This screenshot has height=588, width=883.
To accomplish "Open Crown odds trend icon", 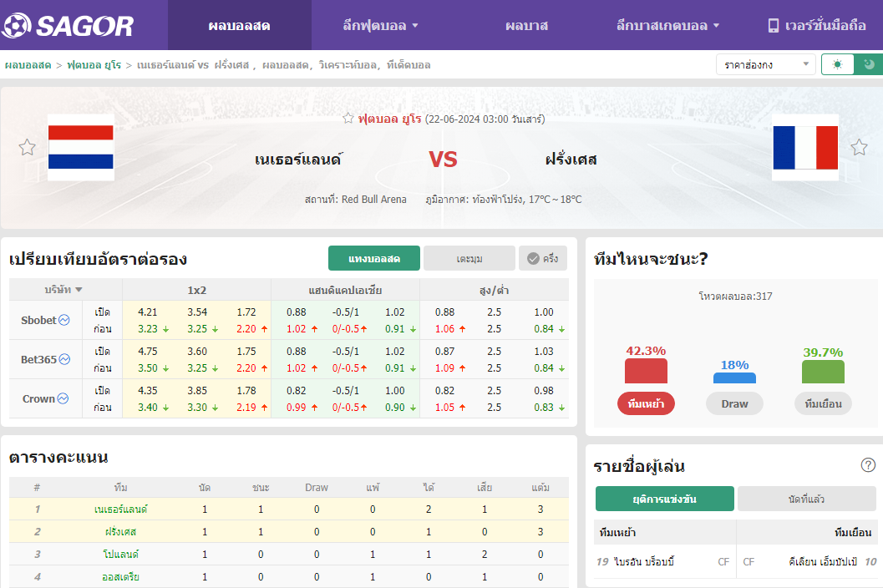I will coord(63,398).
